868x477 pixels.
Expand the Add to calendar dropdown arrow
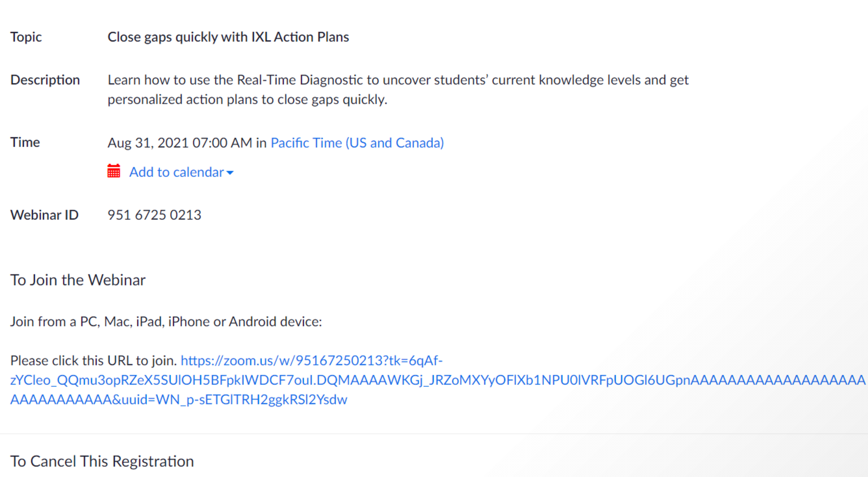click(x=230, y=173)
